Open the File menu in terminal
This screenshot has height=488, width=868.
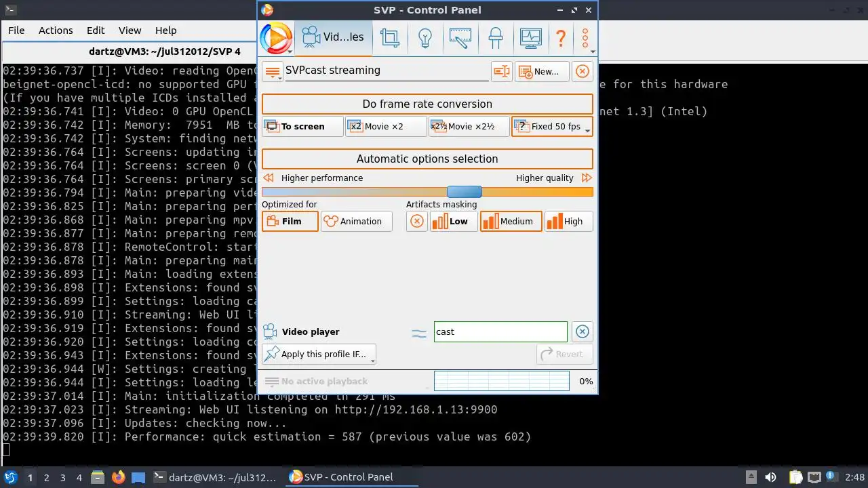16,30
